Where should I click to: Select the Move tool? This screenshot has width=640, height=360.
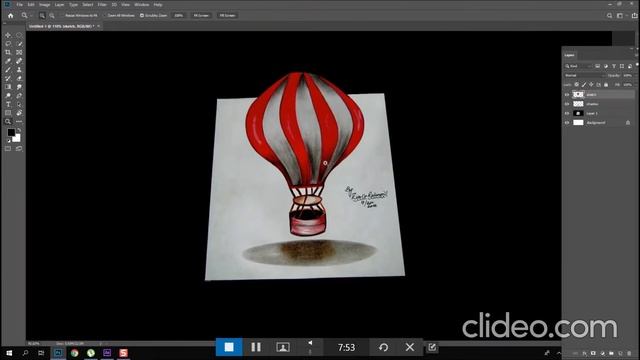(8, 35)
